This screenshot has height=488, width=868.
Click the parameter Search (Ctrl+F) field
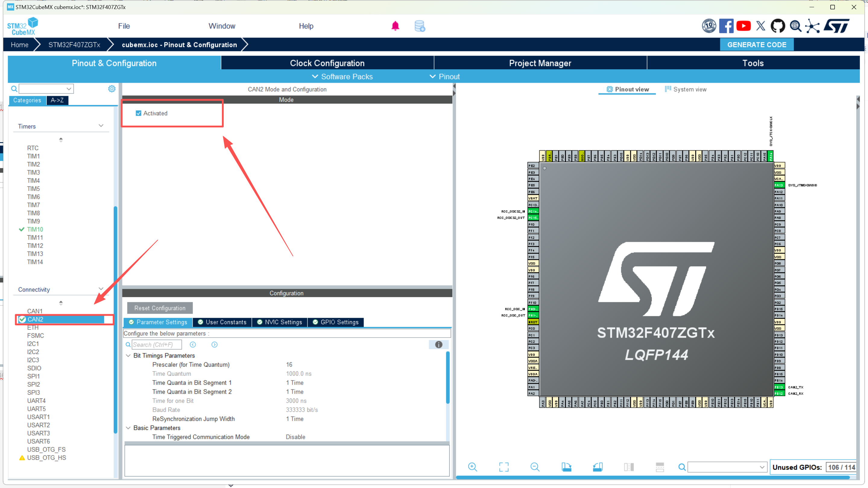tap(157, 345)
